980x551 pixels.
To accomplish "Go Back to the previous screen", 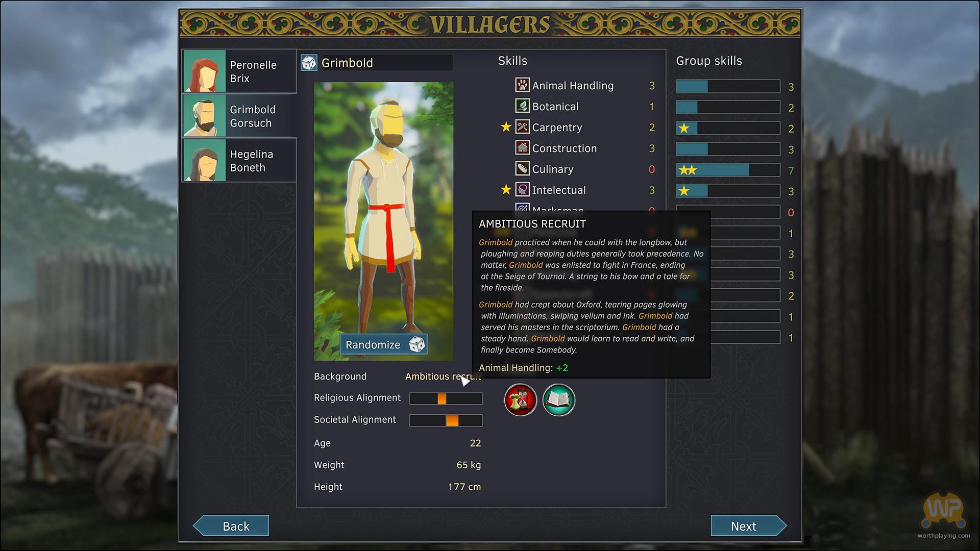I will [231, 526].
